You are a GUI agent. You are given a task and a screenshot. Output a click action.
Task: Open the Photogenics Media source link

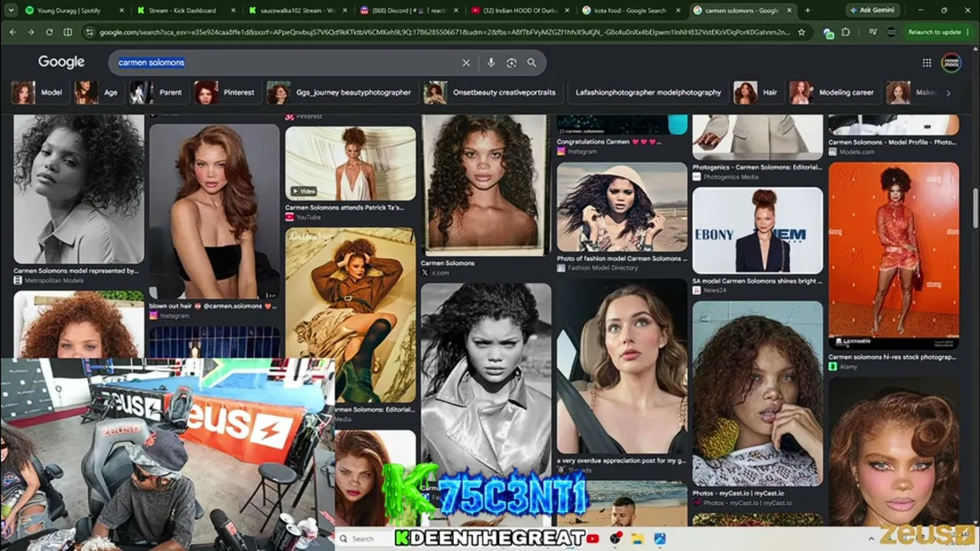tap(726, 177)
